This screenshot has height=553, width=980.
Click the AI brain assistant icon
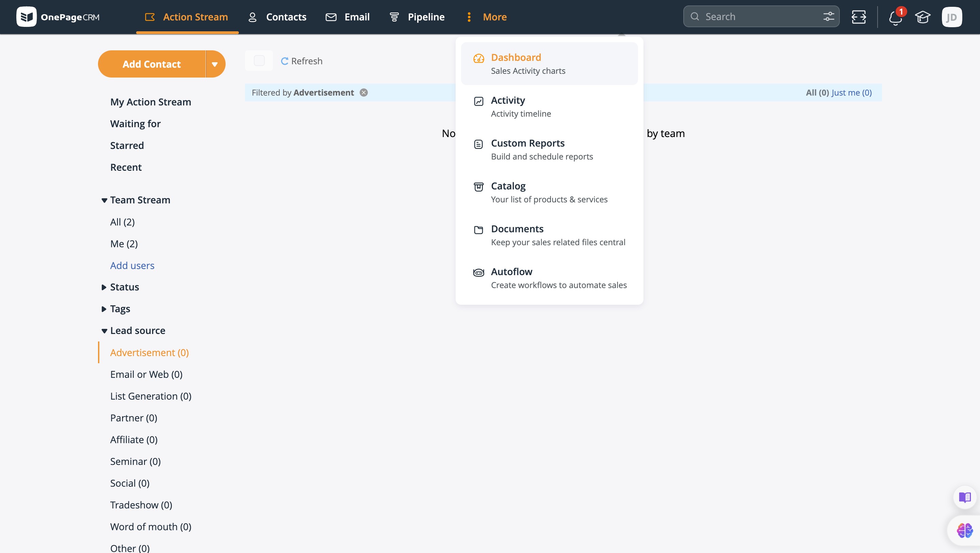[964, 530]
